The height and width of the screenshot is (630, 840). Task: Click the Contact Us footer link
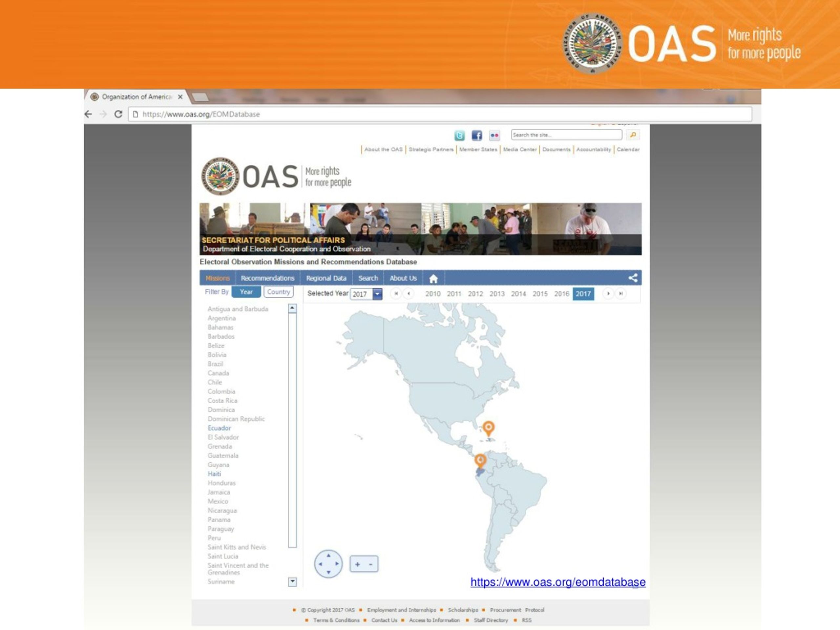(x=384, y=620)
